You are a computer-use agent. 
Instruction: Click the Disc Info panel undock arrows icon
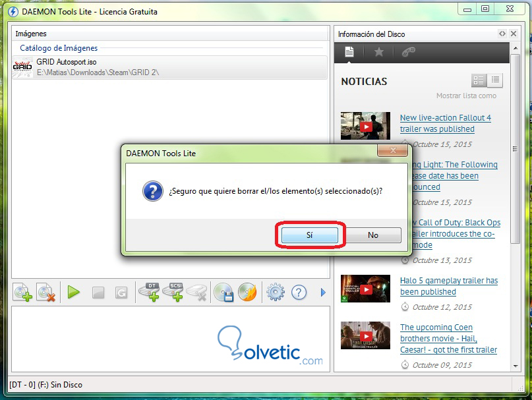pyautogui.click(x=502, y=34)
